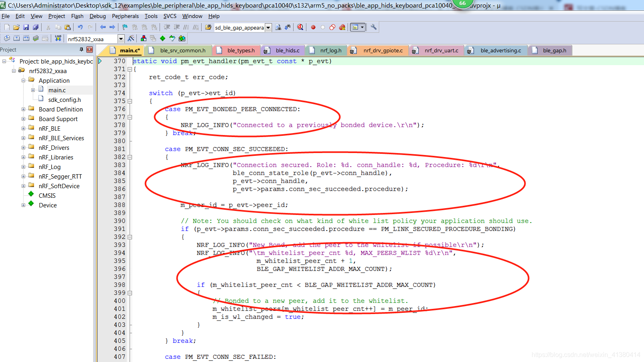Screen dimensions: 644x362
Task: Fold the switch block at line 375
Action: click(130, 101)
